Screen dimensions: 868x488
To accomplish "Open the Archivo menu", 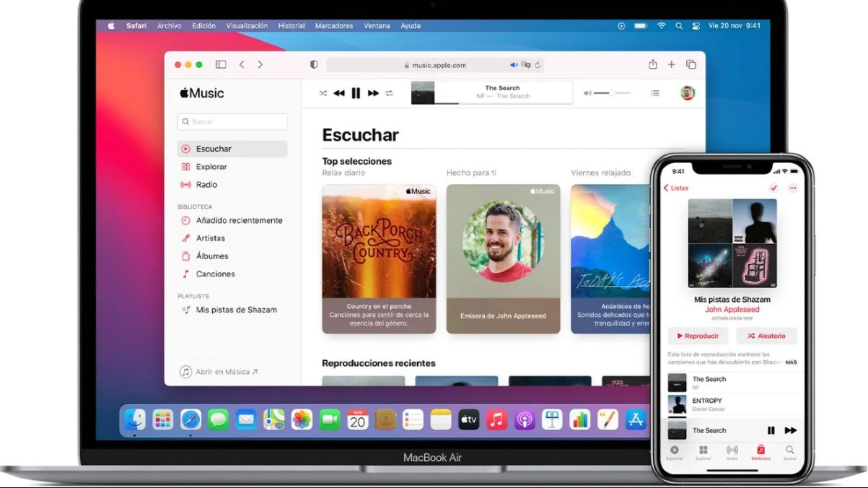I will point(170,26).
